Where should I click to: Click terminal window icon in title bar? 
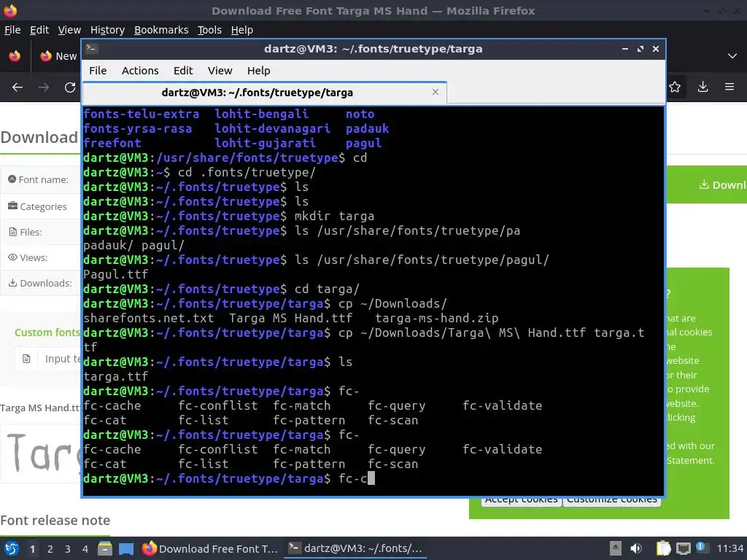coord(91,49)
